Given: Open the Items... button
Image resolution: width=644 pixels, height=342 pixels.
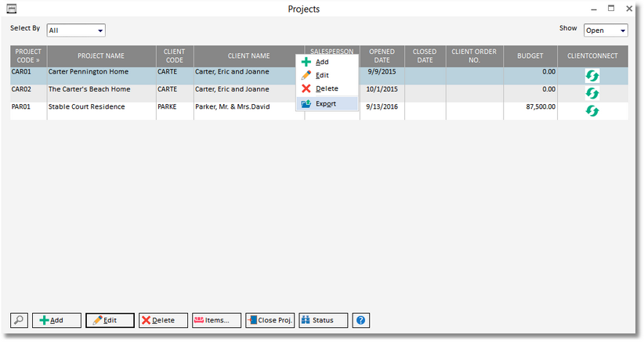Looking at the screenshot, I should pyautogui.click(x=216, y=320).
